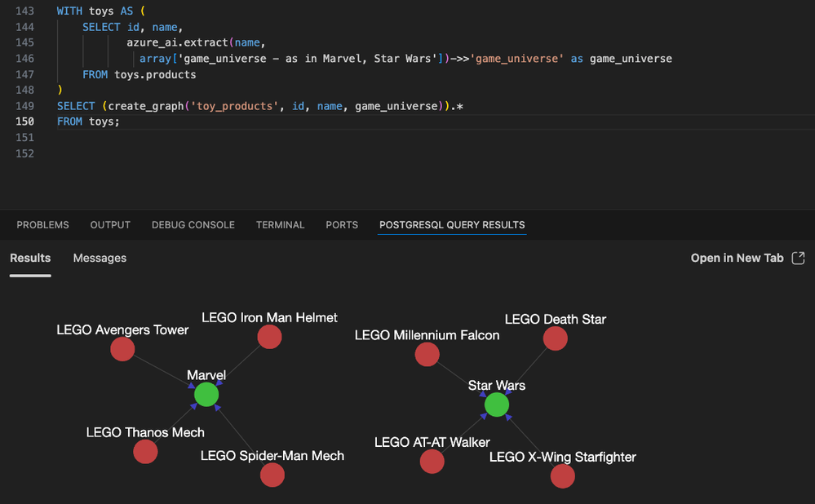The width and height of the screenshot is (815, 504).
Task: Select the green Marvel graph node
Action: pyautogui.click(x=206, y=395)
